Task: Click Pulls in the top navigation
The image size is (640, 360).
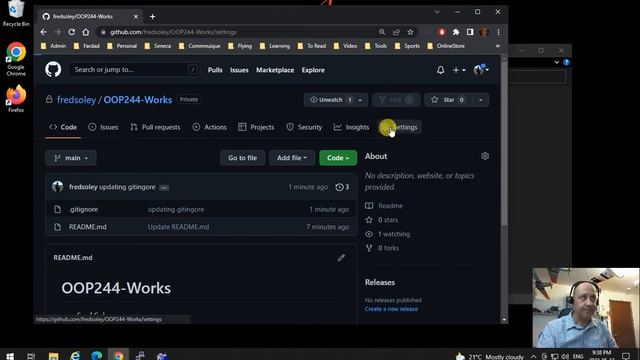Action: 215,70
